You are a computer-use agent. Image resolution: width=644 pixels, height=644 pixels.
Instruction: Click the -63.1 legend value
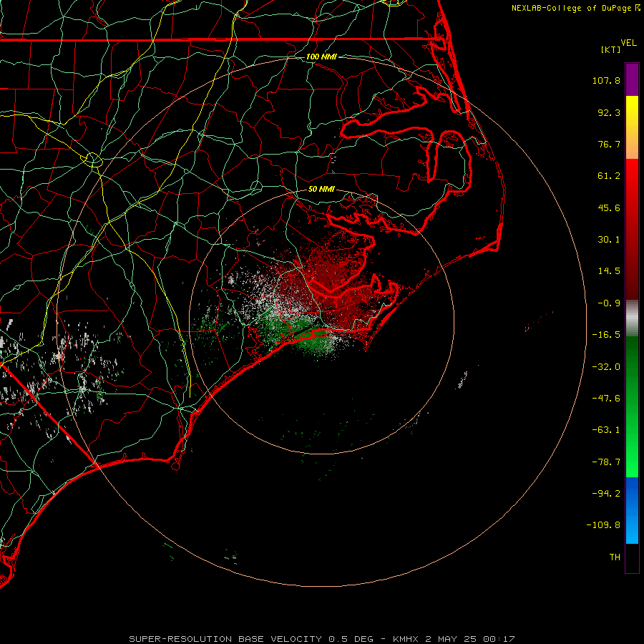(x=606, y=430)
